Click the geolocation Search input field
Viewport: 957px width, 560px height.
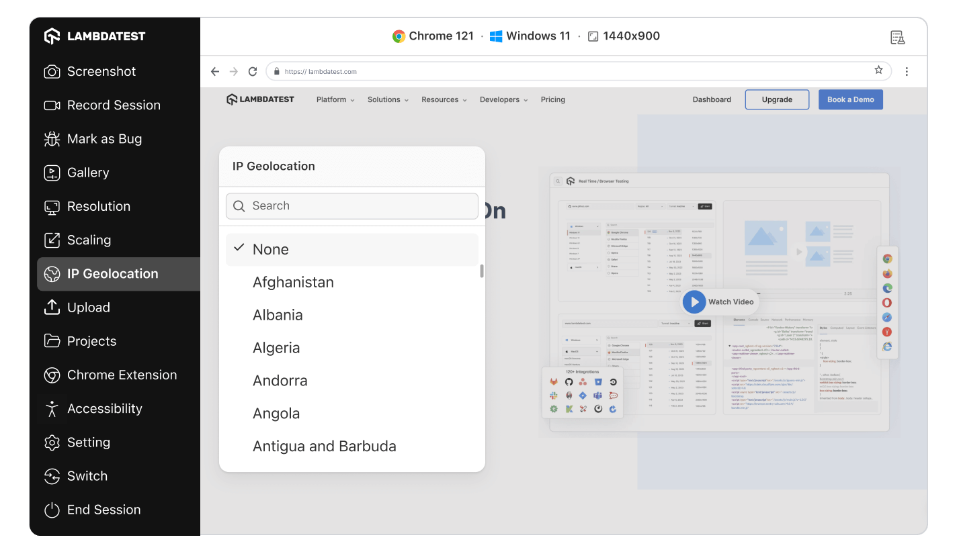(360, 206)
